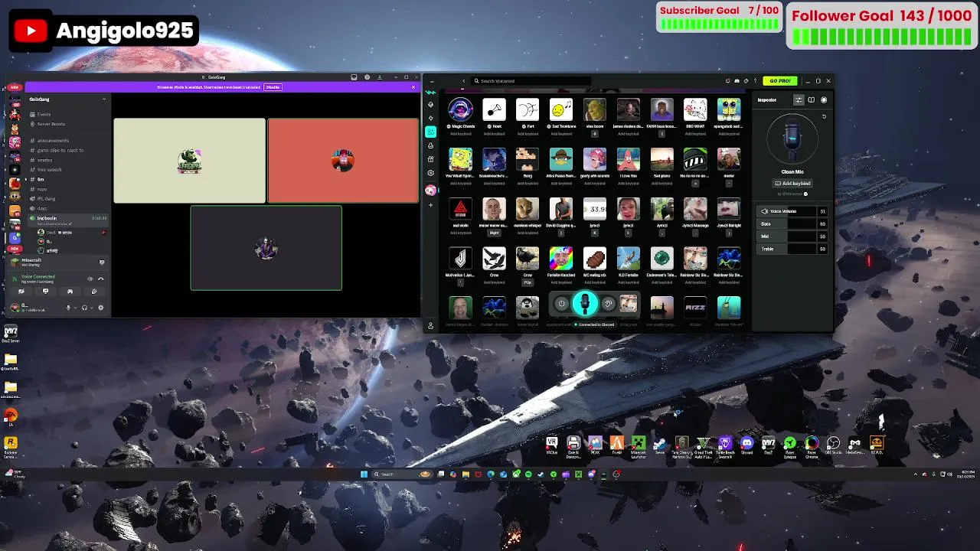Open Voicemod settings gear in sidebar
The image size is (980, 551).
pos(431,173)
